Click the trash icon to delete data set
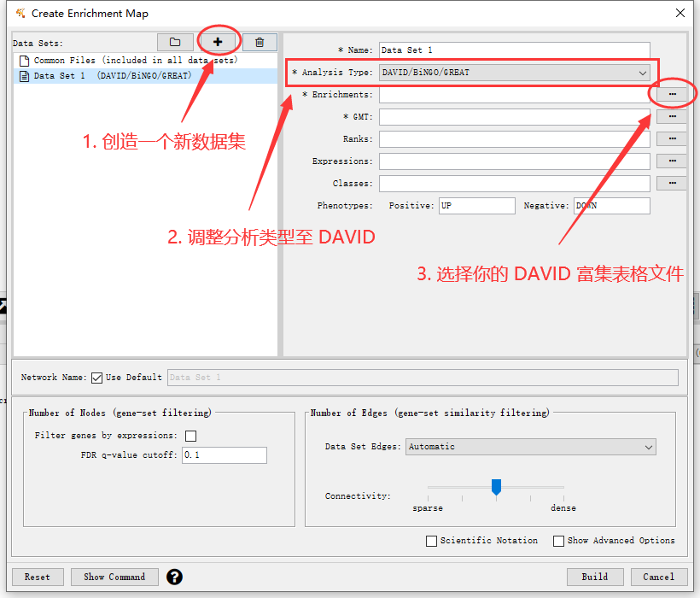The height and width of the screenshot is (598, 700). point(260,42)
